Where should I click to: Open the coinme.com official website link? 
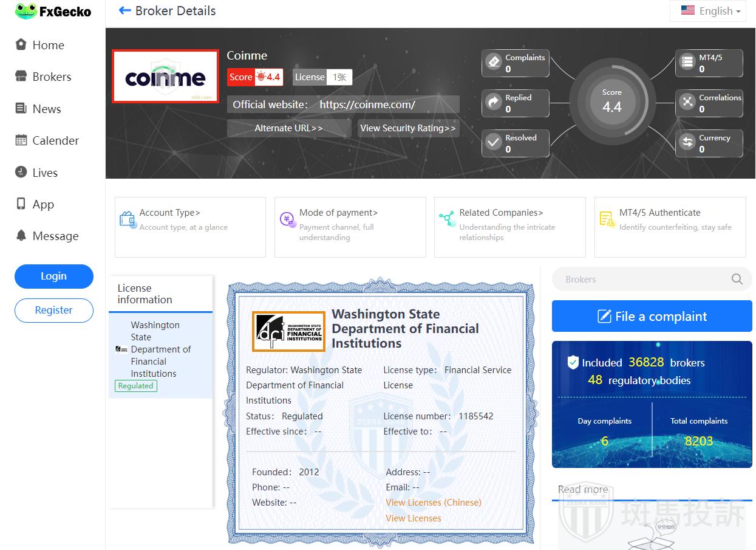coord(367,105)
